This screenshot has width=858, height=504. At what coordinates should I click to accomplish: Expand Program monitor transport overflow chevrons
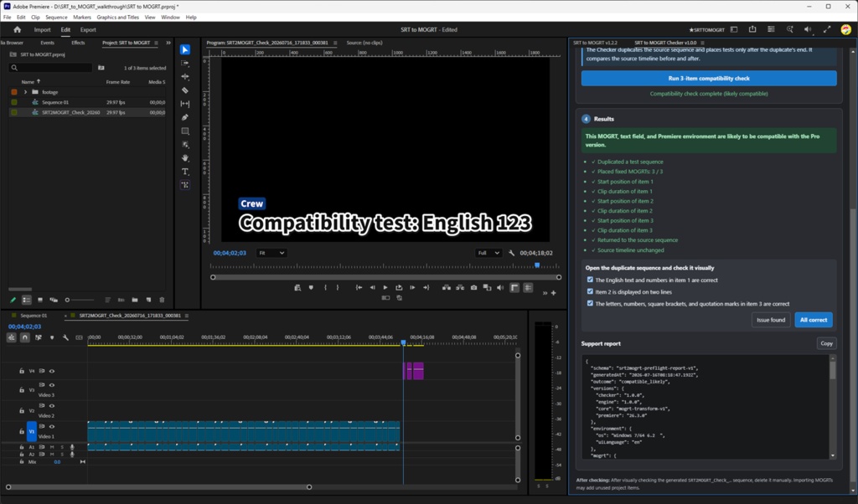click(545, 293)
